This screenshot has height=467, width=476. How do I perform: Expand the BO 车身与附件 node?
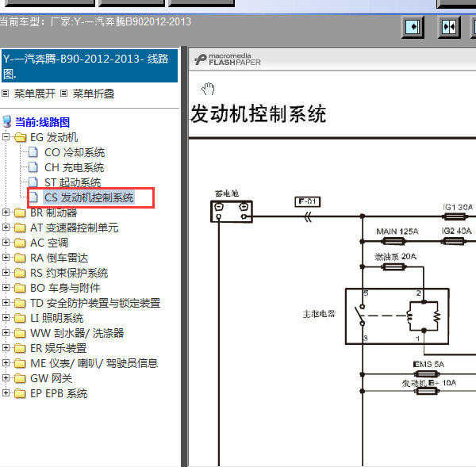click(6, 287)
